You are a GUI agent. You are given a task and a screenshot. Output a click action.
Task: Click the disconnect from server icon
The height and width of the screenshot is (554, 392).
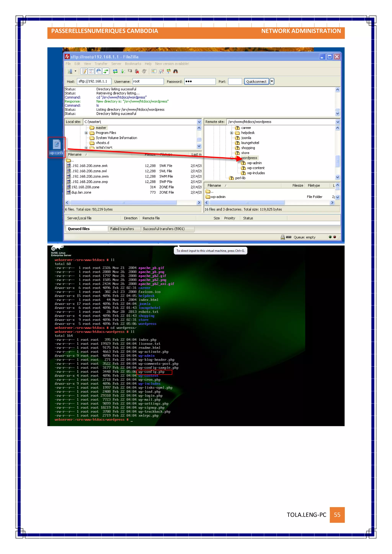click(x=137, y=71)
